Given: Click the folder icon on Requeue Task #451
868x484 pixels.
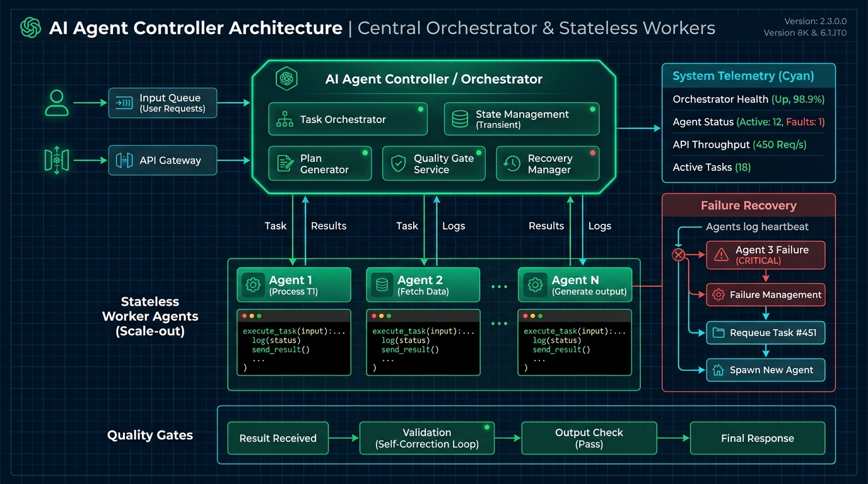Looking at the screenshot, I should (717, 333).
